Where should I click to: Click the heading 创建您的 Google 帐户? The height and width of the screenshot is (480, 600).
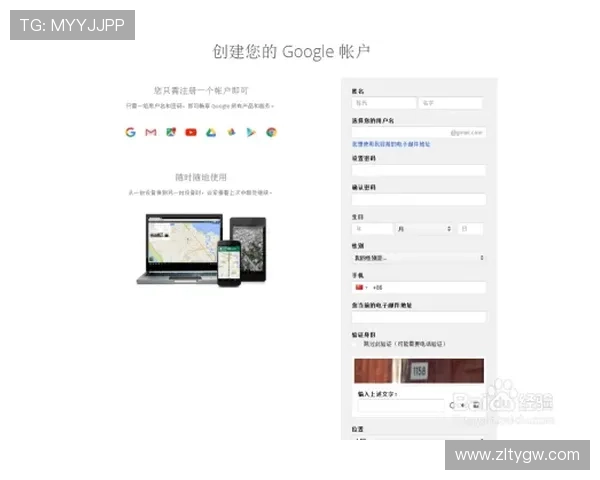[291, 52]
